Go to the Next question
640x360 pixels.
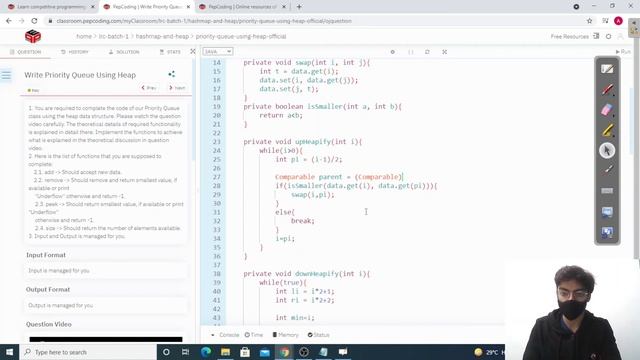pyautogui.click(x=177, y=88)
